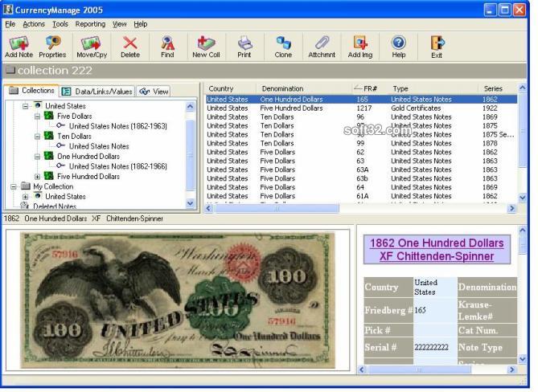The height and width of the screenshot is (392, 538).
Task: Open the Tools menu
Action: pos(60,24)
